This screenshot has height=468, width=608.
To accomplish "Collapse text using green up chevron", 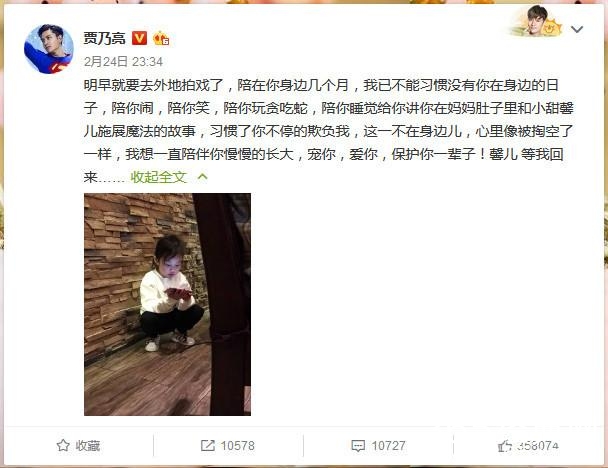I will 202,177.
